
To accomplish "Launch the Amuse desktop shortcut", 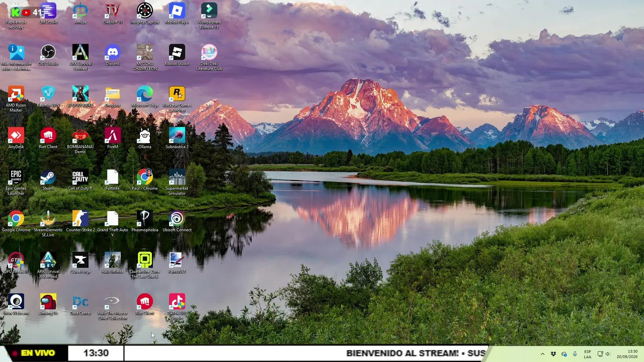I will pos(80,14).
